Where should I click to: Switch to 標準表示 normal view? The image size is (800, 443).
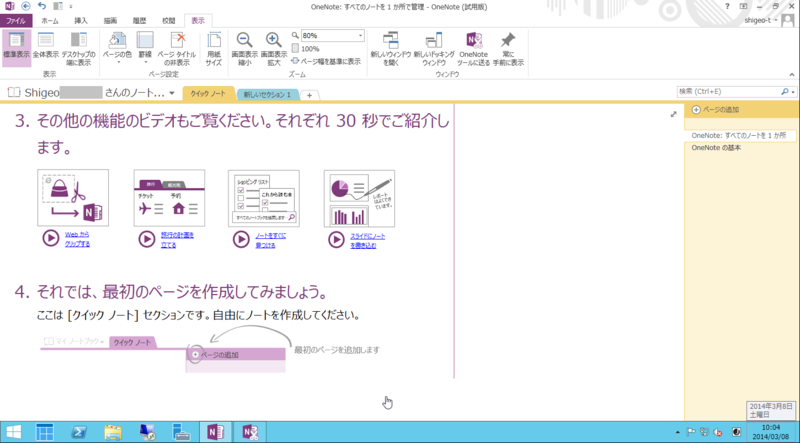pos(16,48)
